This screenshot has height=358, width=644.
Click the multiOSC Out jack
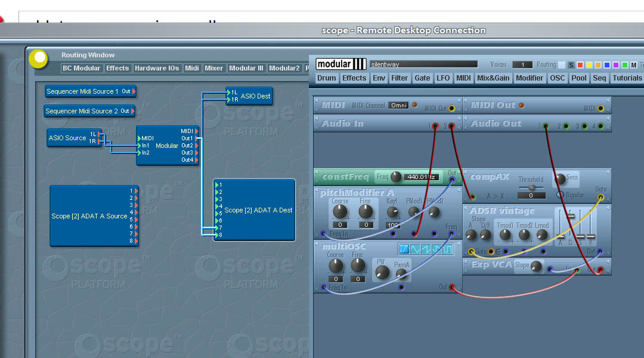click(451, 287)
